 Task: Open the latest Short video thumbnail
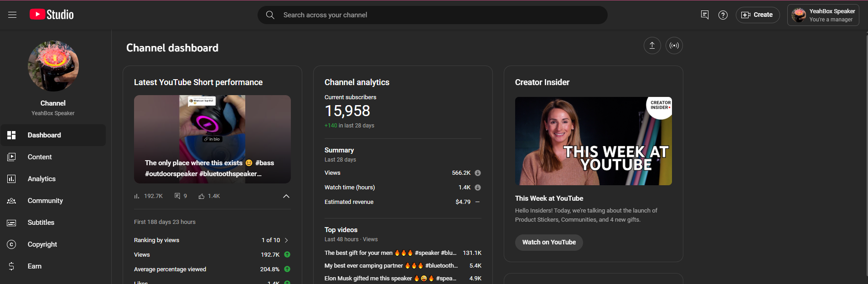(x=212, y=139)
